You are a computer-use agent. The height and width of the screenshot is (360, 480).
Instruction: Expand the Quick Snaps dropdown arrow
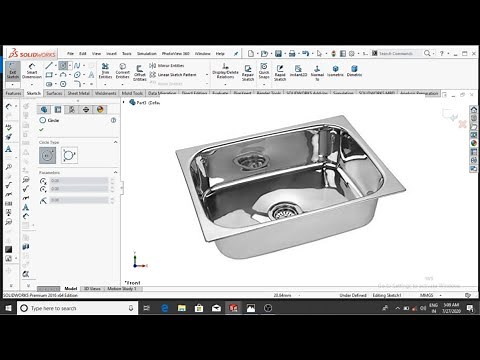(x=264, y=84)
